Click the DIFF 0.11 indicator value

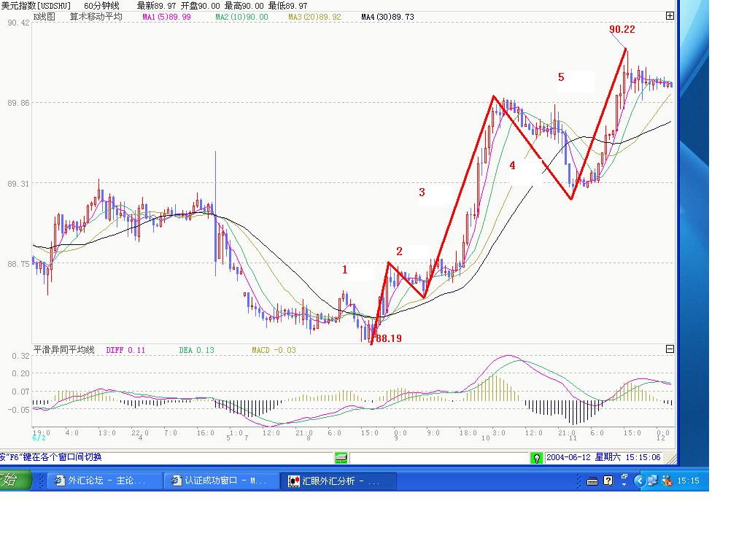[x=125, y=350]
